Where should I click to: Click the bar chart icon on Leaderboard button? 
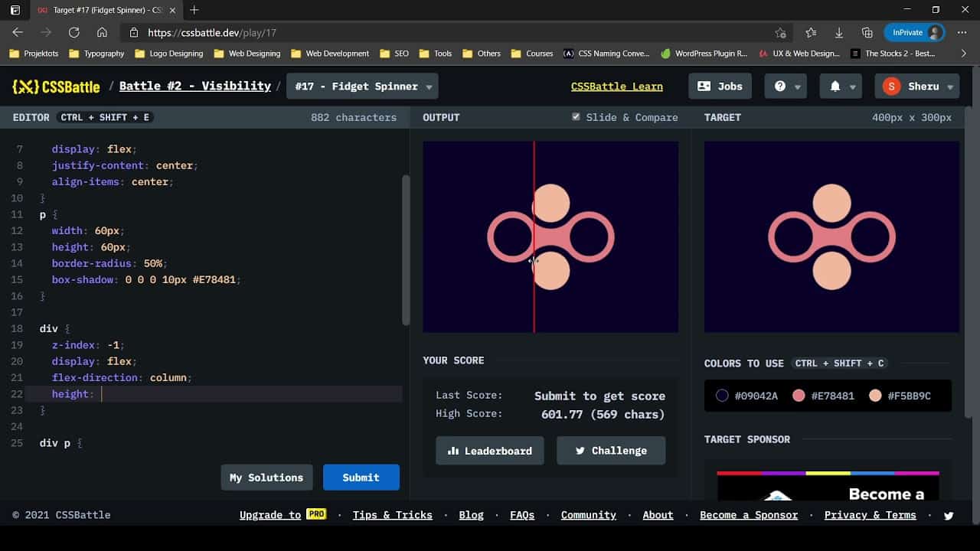(x=455, y=451)
